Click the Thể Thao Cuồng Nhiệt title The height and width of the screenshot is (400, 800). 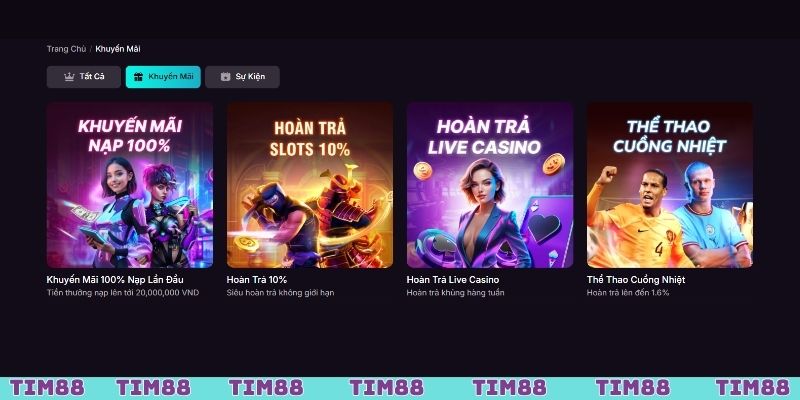tap(636, 280)
